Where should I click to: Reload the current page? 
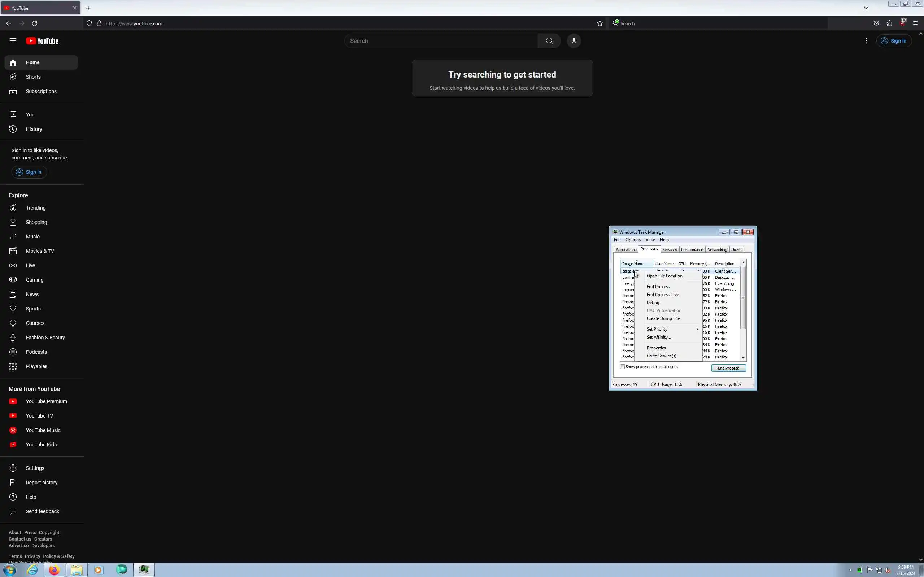(x=35, y=23)
